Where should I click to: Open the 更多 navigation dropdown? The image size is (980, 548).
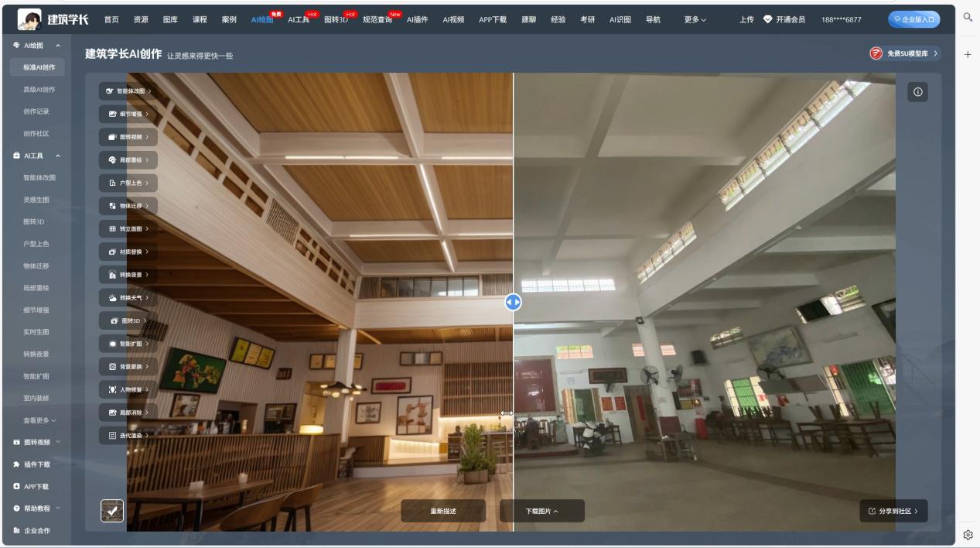[x=695, y=19]
